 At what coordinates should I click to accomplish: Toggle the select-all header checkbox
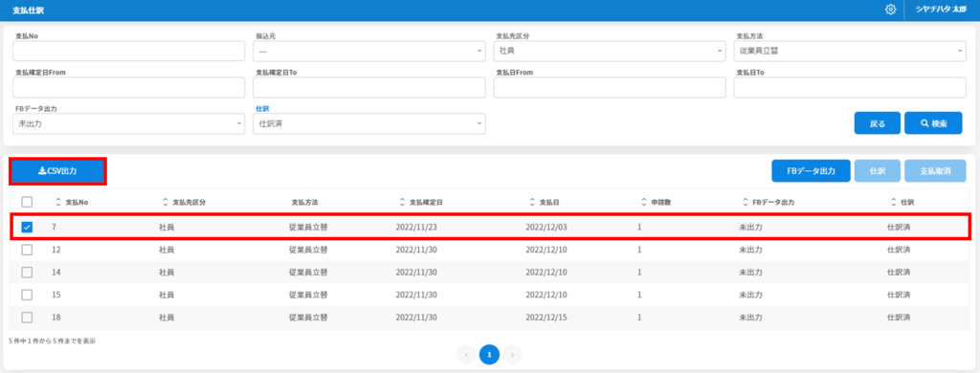tap(27, 202)
